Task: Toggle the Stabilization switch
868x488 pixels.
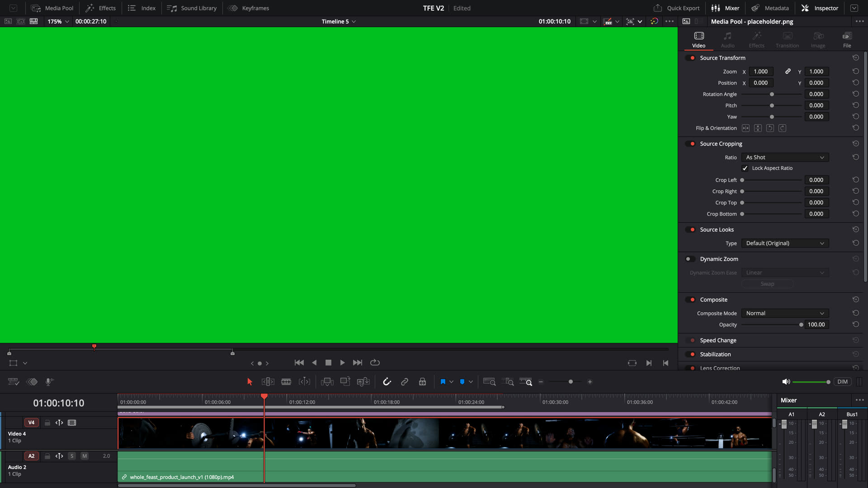Action: click(x=690, y=354)
